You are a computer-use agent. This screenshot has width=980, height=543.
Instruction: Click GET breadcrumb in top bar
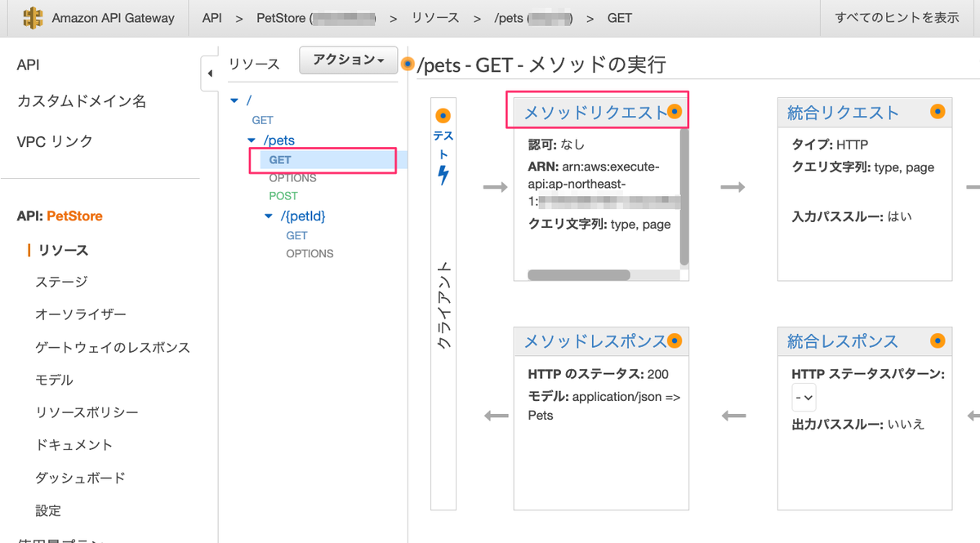point(620,17)
